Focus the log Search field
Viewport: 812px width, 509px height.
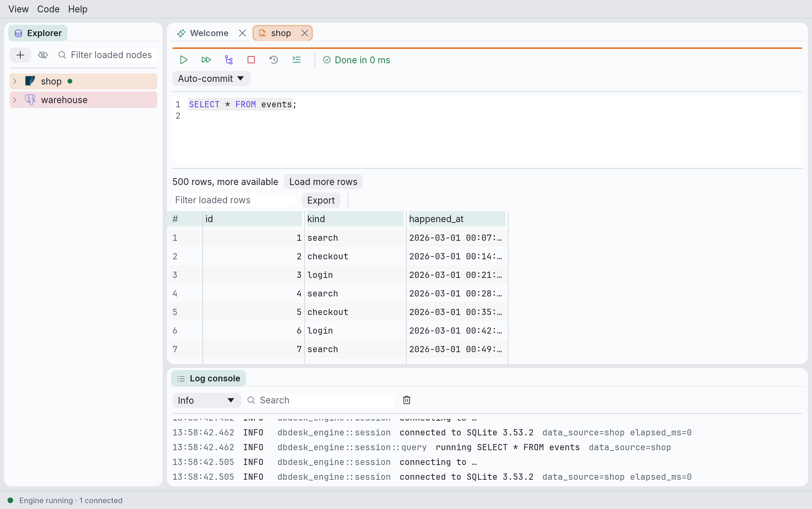(x=325, y=400)
